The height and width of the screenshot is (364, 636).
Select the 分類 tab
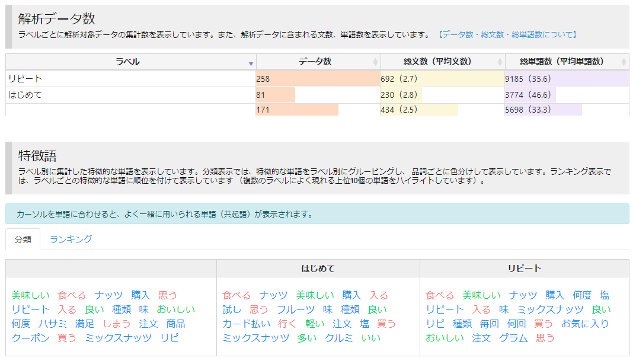pos(23,239)
